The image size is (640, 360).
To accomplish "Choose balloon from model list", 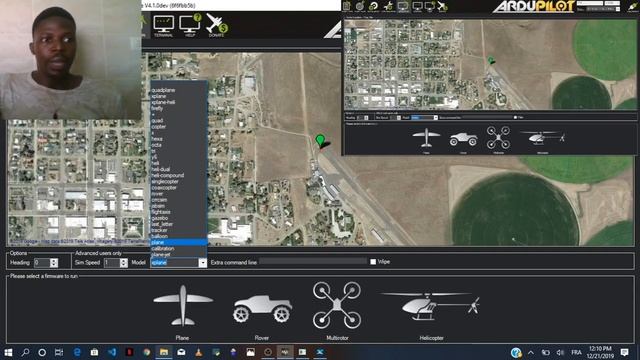I will tap(160, 236).
